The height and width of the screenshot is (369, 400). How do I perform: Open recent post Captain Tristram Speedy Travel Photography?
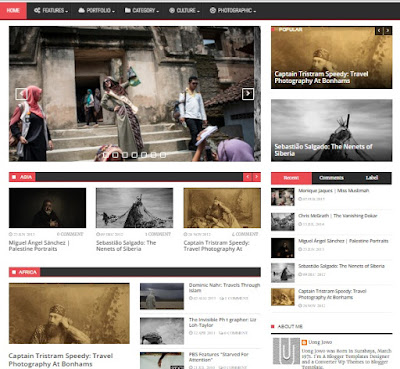[x=332, y=294]
